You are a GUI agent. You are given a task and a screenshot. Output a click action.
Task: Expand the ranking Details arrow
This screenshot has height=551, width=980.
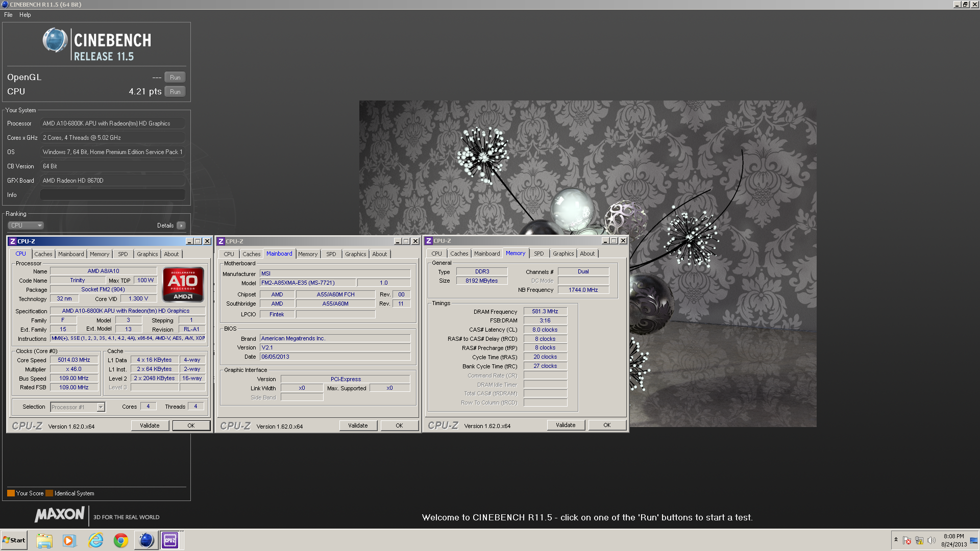pos(181,226)
